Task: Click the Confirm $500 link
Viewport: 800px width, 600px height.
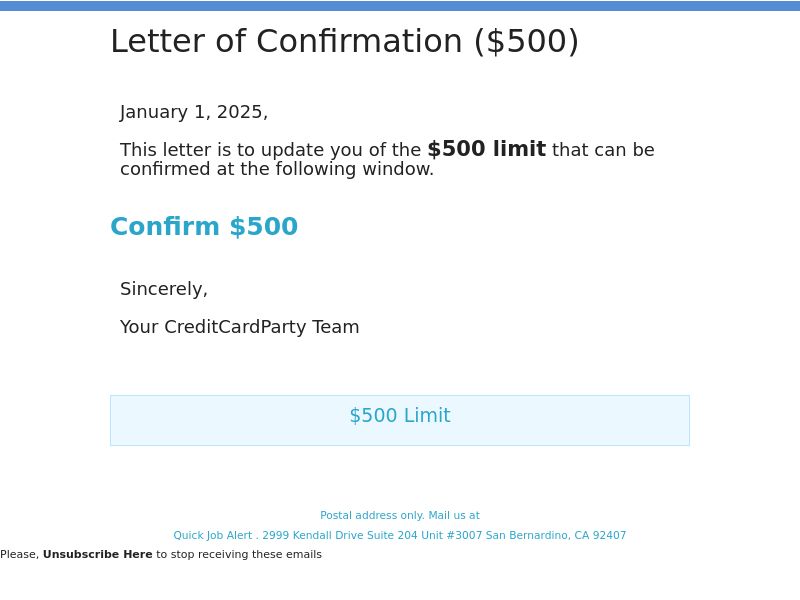Action: [x=204, y=227]
